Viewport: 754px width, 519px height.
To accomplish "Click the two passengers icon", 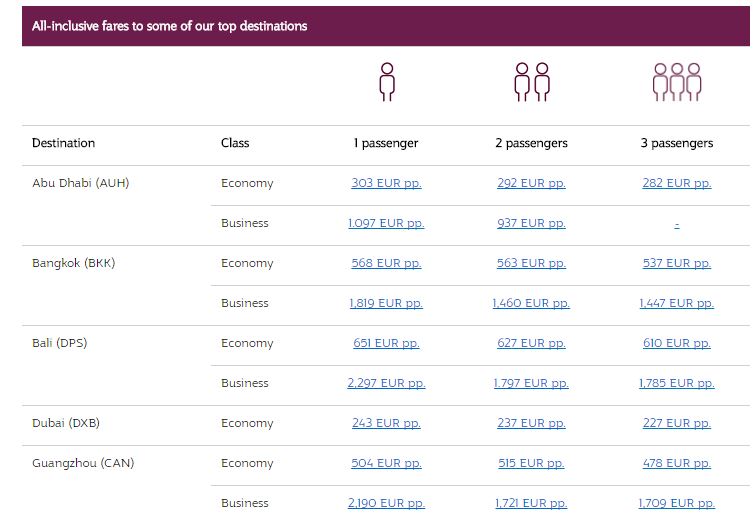I will pyautogui.click(x=531, y=82).
